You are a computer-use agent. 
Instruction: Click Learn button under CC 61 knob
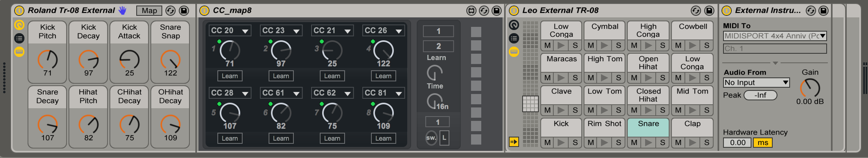pos(281,138)
